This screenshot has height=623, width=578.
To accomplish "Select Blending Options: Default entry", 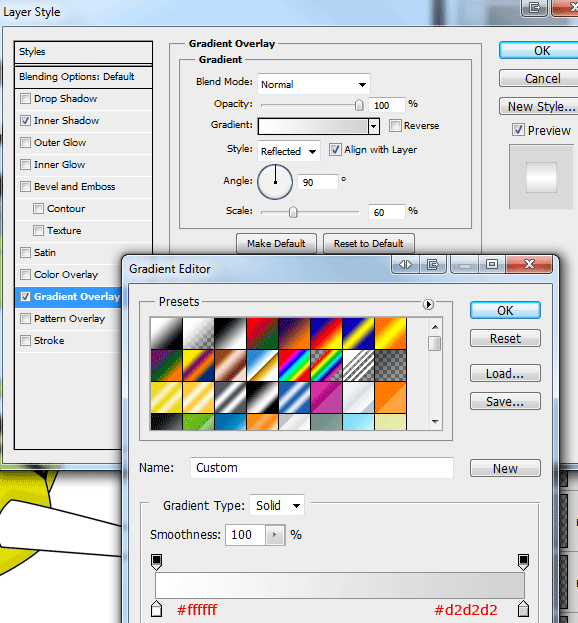I will pos(83,77).
